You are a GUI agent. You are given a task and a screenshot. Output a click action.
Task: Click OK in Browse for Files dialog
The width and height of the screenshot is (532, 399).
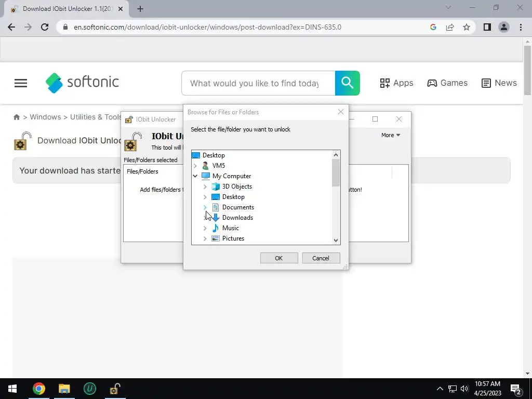point(279,258)
